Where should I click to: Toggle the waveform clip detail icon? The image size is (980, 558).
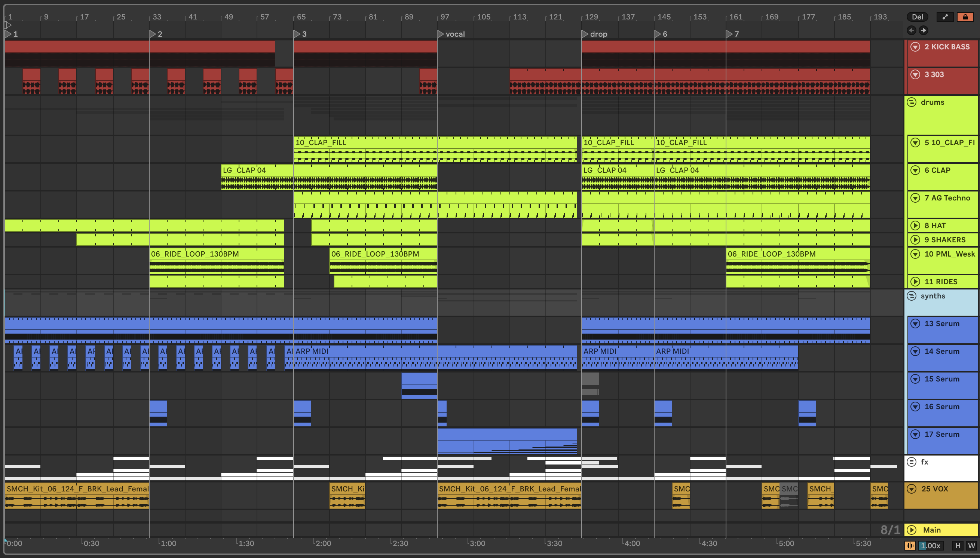[910, 545]
